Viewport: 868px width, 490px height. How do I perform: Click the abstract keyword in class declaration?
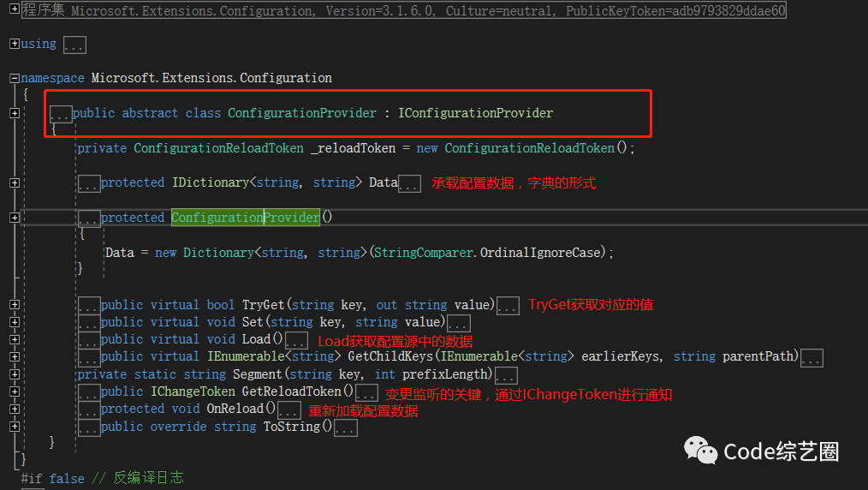click(x=150, y=113)
